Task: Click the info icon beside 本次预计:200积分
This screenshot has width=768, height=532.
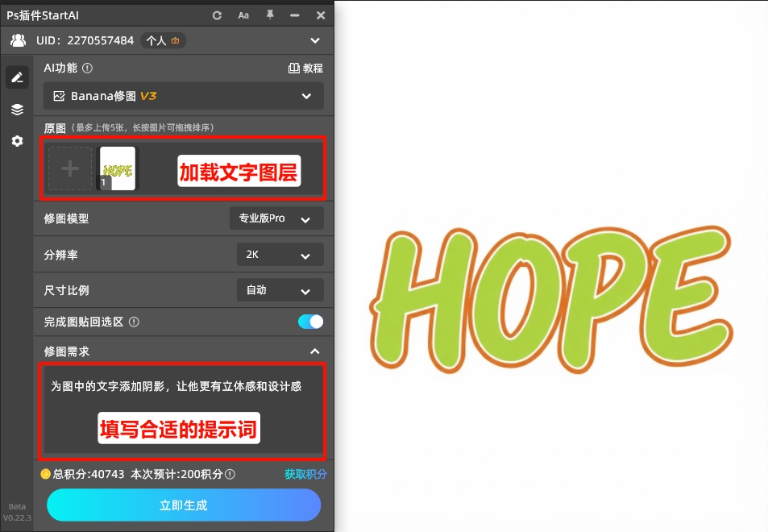Action: 228,474
